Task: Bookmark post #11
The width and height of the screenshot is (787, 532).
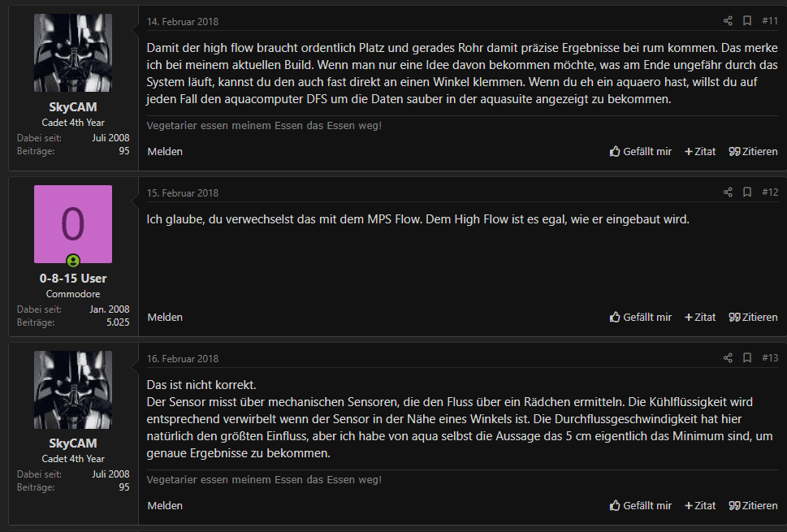Action: pos(747,20)
